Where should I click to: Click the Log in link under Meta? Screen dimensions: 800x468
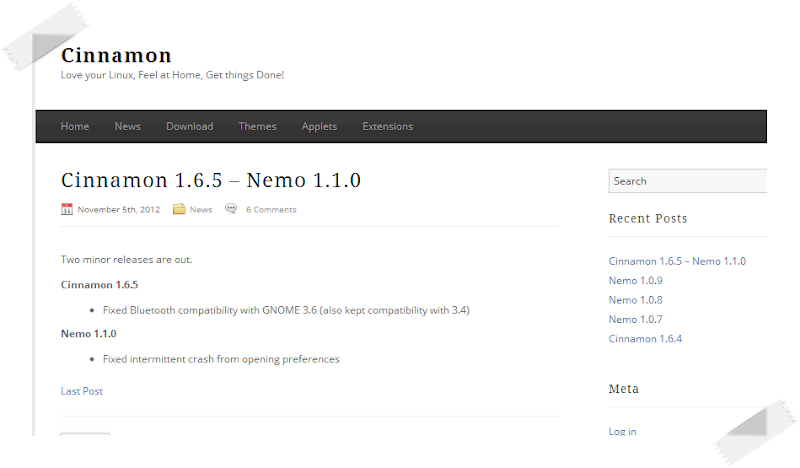pos(622,431)
